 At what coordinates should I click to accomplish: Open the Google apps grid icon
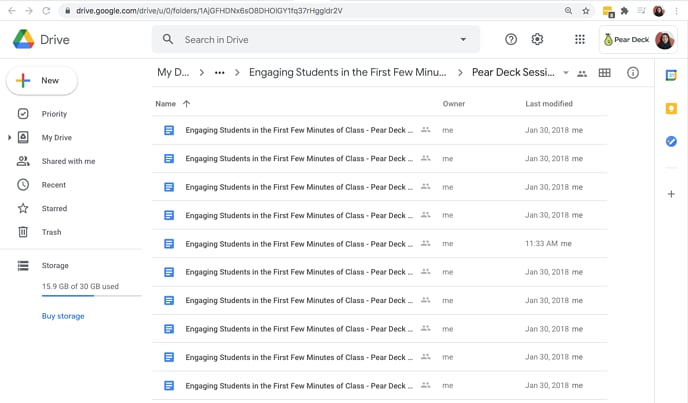(580, 40)
